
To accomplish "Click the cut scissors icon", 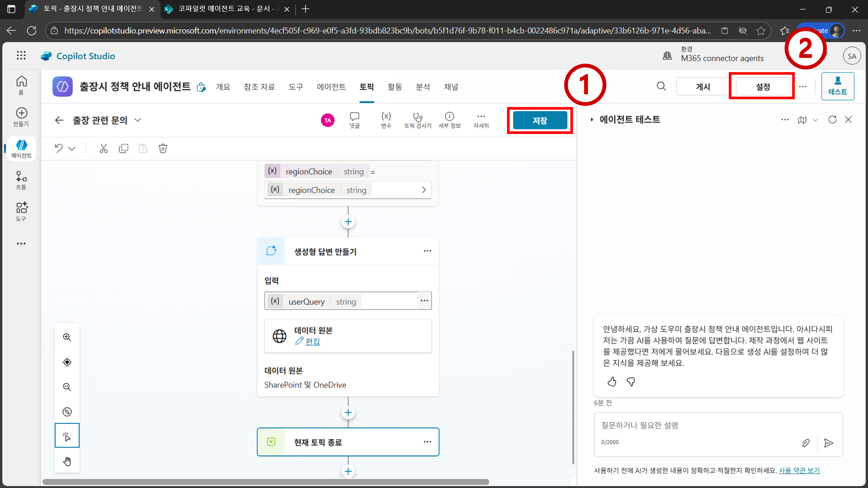I will click(104, 149).
